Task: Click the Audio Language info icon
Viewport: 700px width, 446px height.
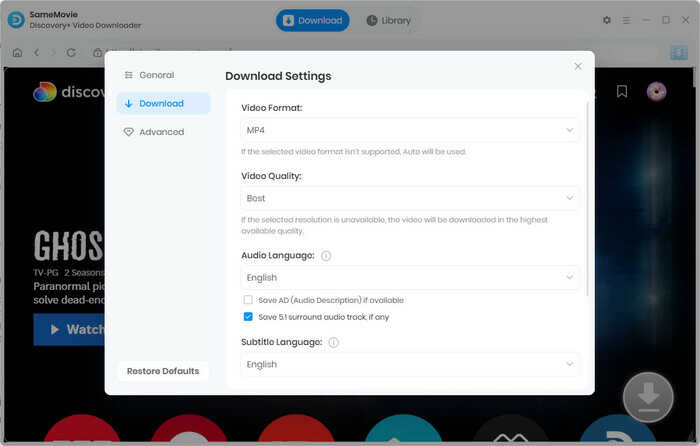Action: tap(326, 256)
